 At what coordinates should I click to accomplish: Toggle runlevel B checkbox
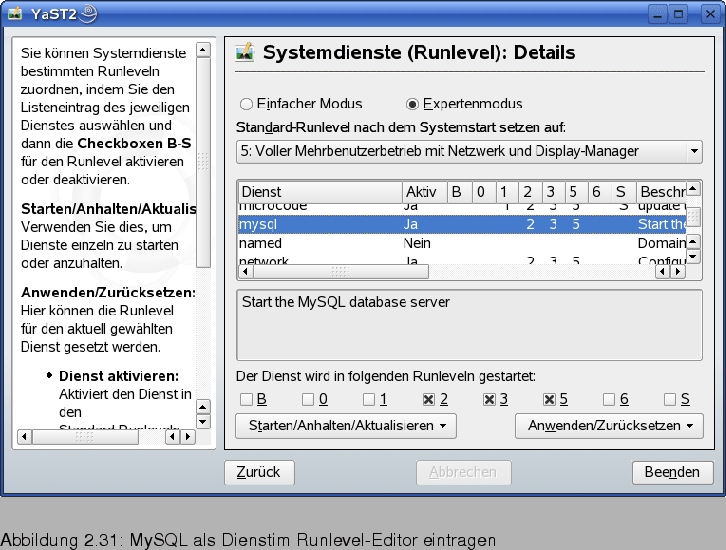click(246, 399)
